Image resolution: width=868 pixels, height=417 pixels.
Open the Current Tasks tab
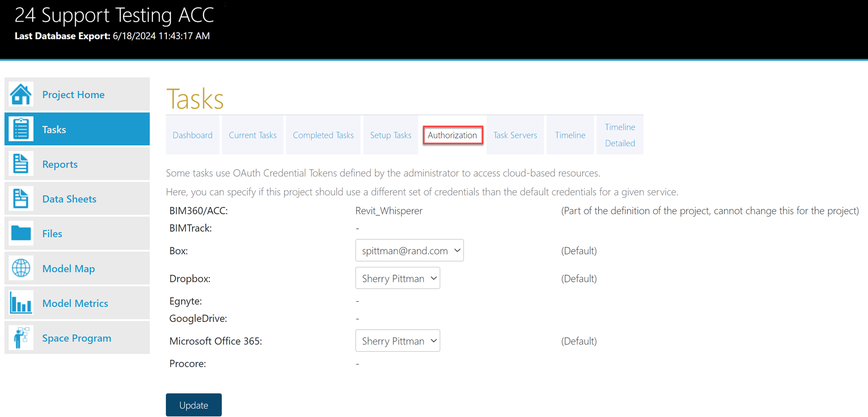tap(252, 135)
